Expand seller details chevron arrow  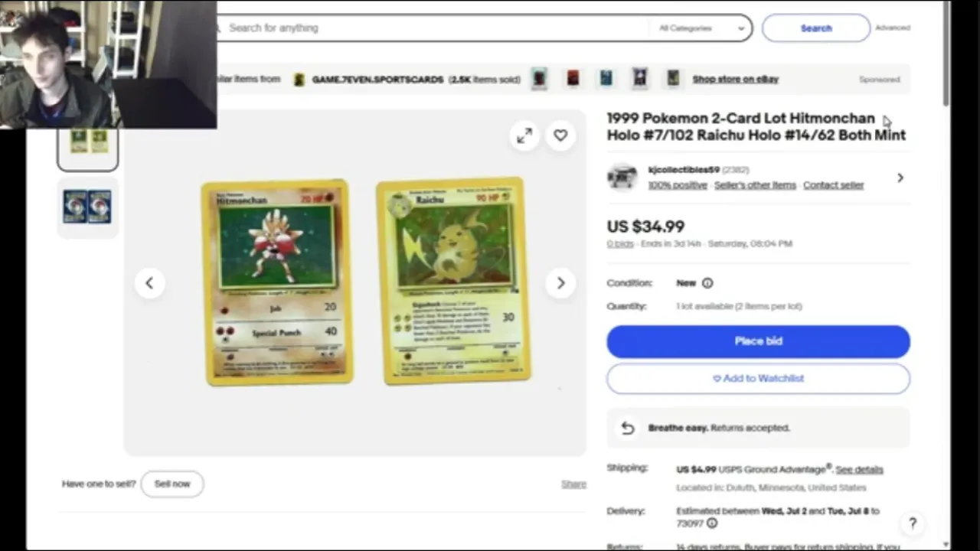tap(900, 178)
